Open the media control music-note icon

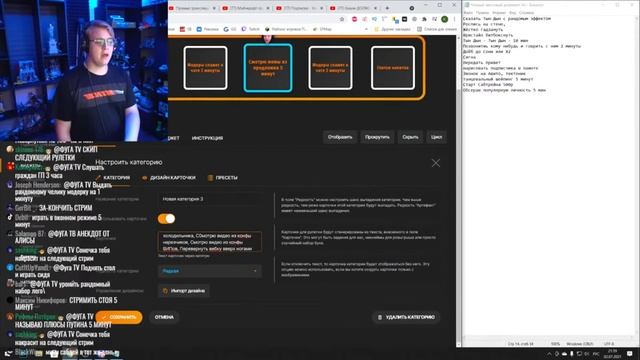434,19
